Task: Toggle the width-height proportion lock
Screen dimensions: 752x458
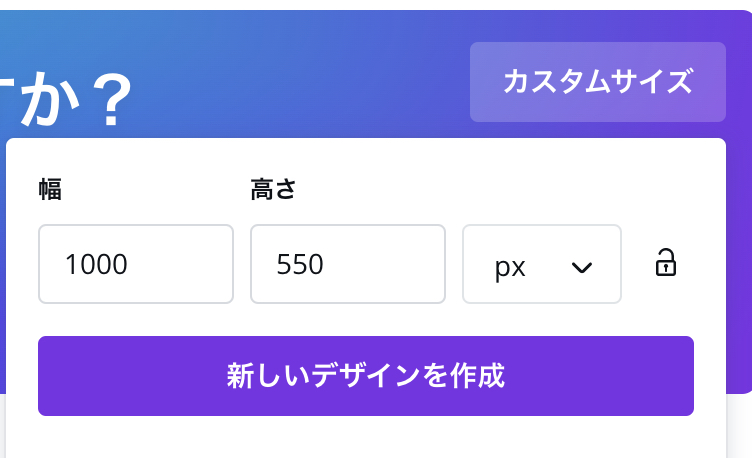Action: click(x=665, y=263)
